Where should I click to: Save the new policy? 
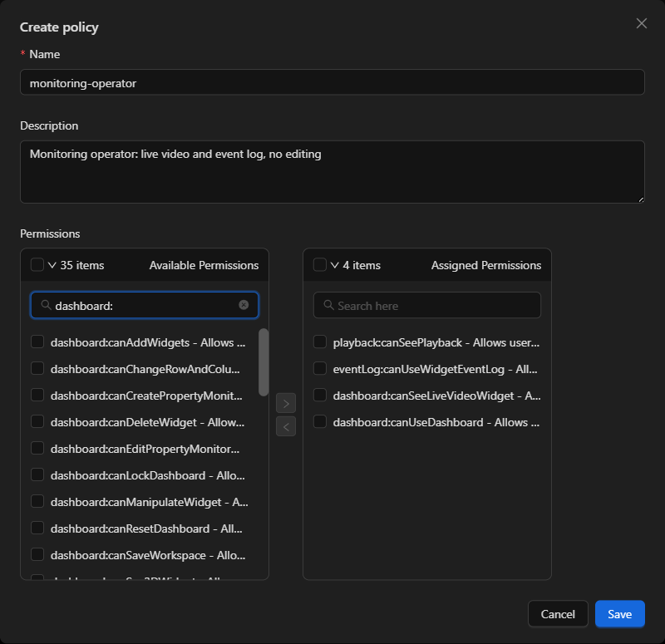coord(619,614)
